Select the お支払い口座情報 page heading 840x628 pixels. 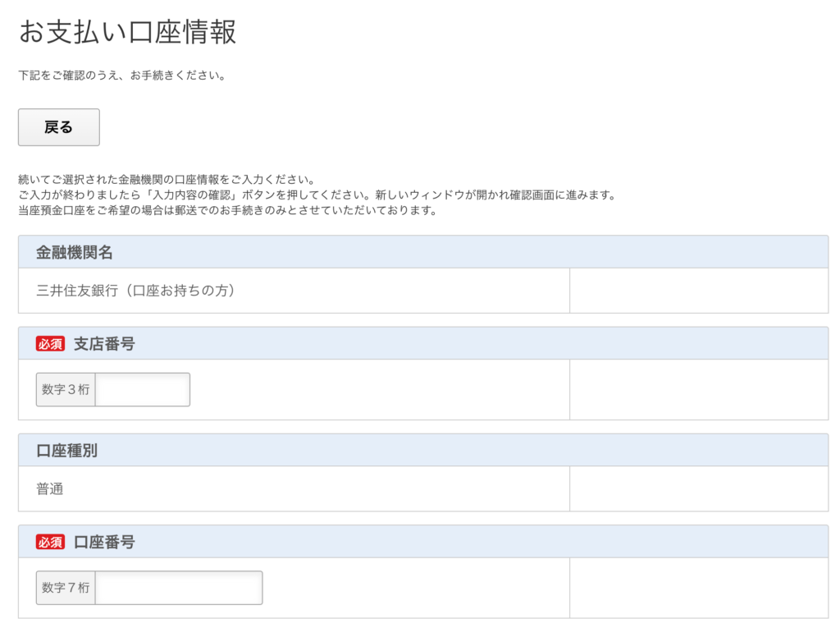tap(127, 32)
